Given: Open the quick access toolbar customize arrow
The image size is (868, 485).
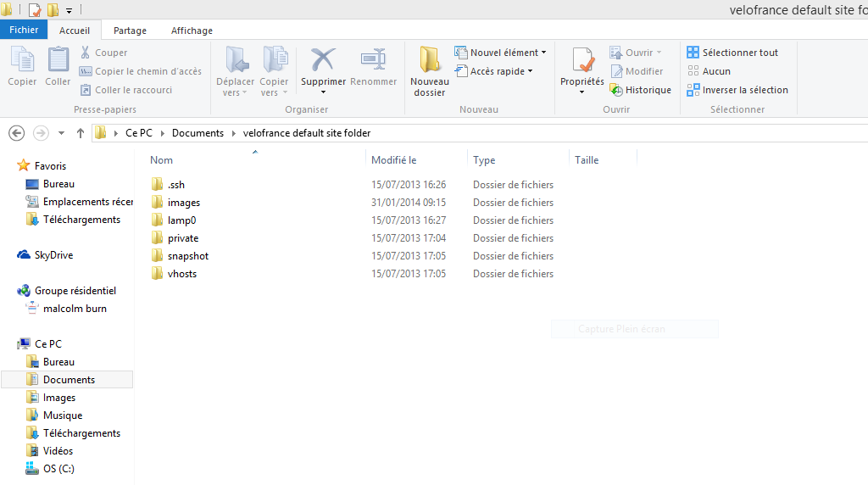Looking at the screenshot, I should [70, 10].
